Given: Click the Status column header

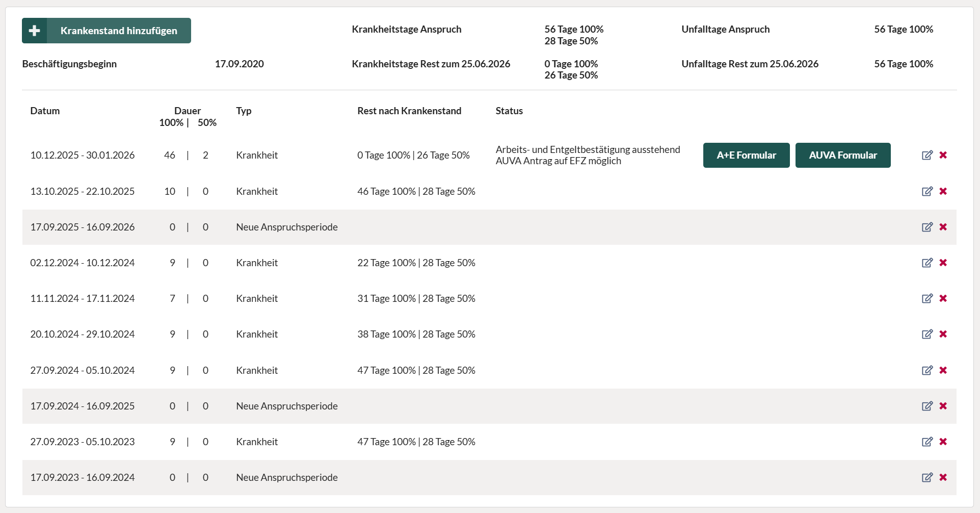Looking at the screenshot, I should [509, 111].
